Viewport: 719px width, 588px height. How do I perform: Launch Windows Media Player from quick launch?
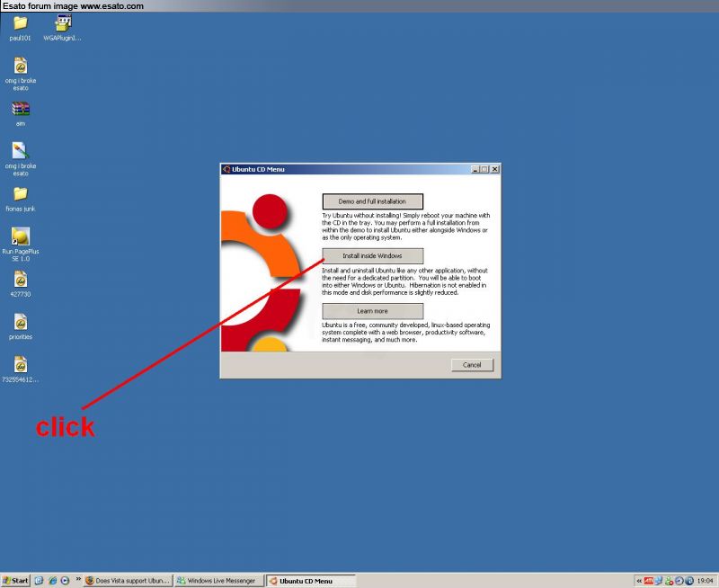[65, 581]
